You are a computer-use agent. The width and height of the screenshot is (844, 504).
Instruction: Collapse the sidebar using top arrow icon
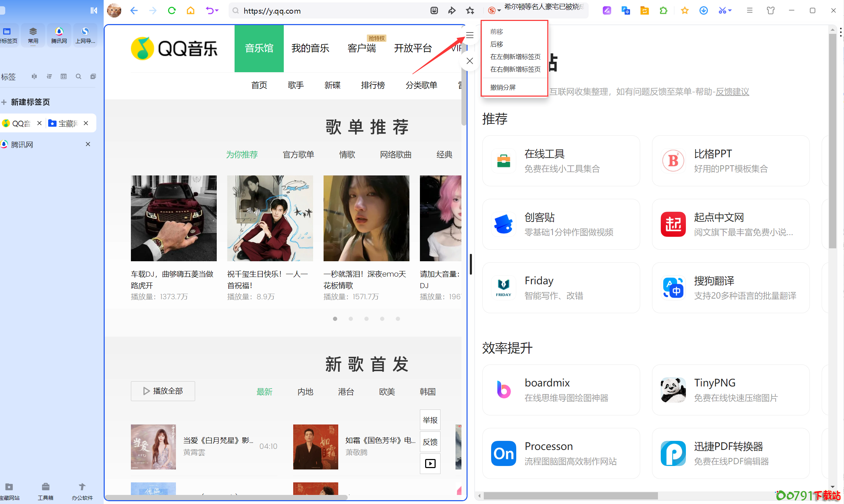pyautogui.click(x=94, y=10)
